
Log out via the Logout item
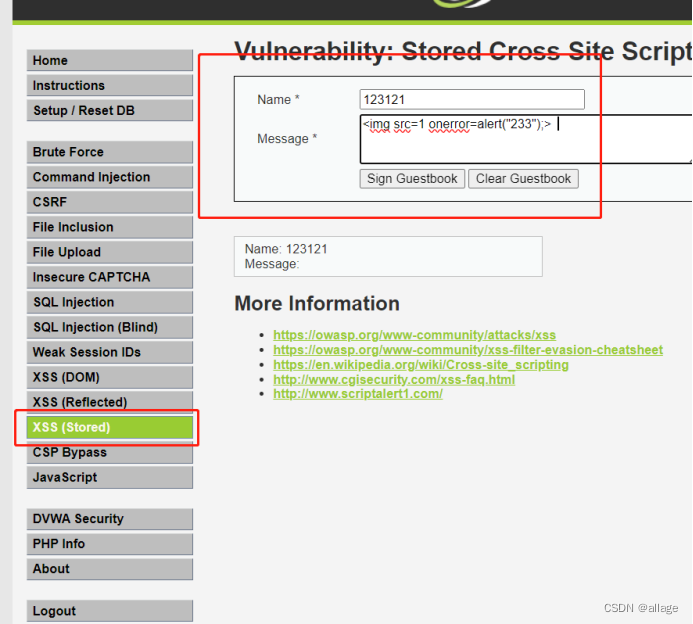point(110,611)
